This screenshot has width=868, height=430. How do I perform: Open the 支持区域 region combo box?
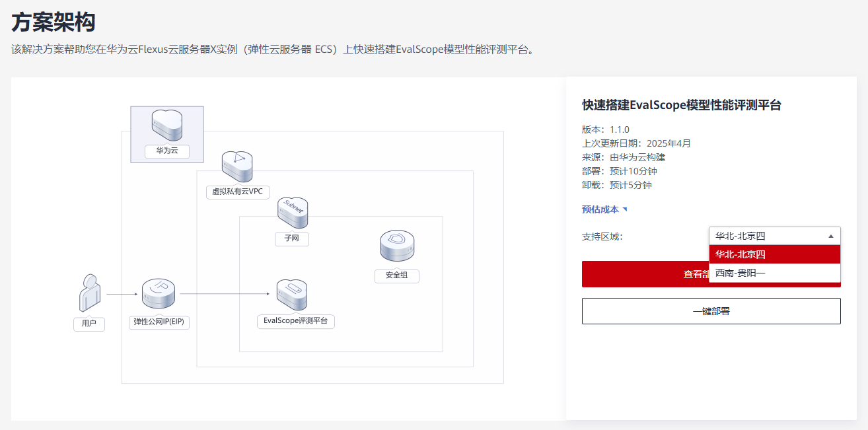775,236
